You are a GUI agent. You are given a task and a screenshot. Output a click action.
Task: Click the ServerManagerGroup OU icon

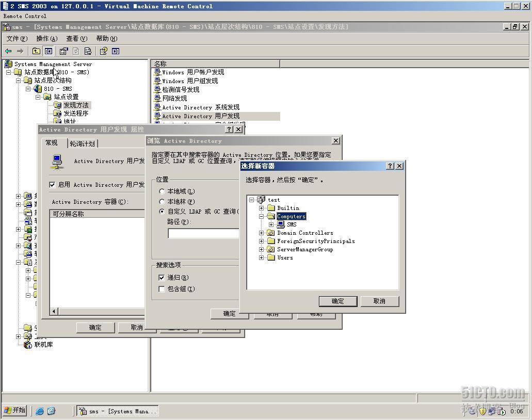tap(271, 249)
